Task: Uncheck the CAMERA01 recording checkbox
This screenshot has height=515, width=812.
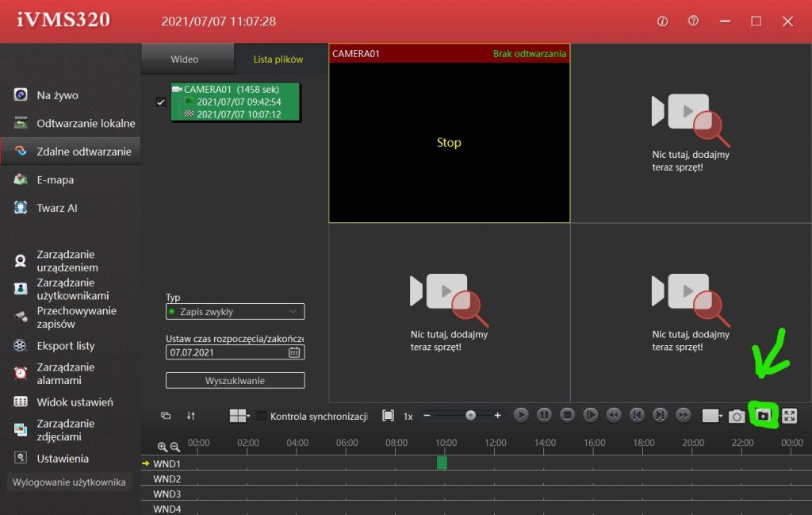Action: click(161, 102)
